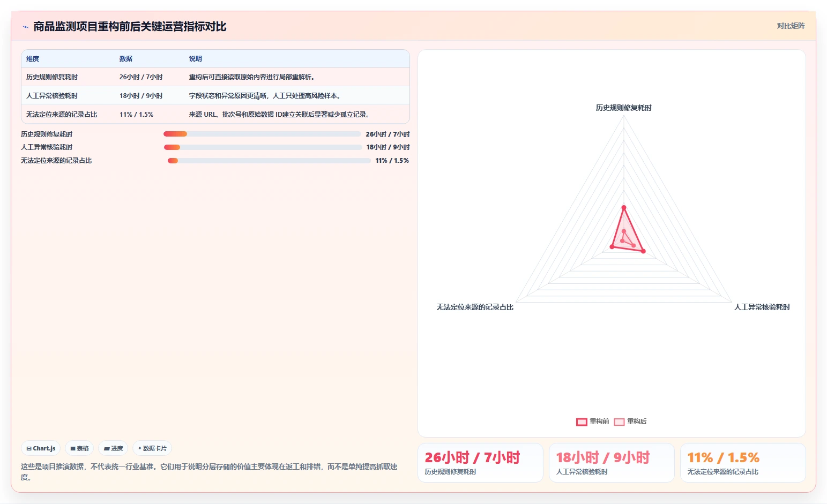827x504 pixels.
Task: Click table value 26小时 / 7小时
Action: coord(141,77)
